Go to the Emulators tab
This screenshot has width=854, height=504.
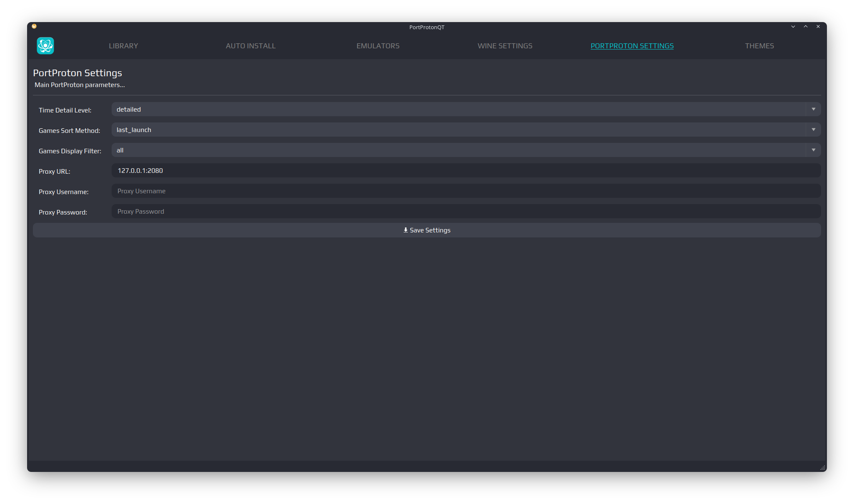tap(378, 46)
